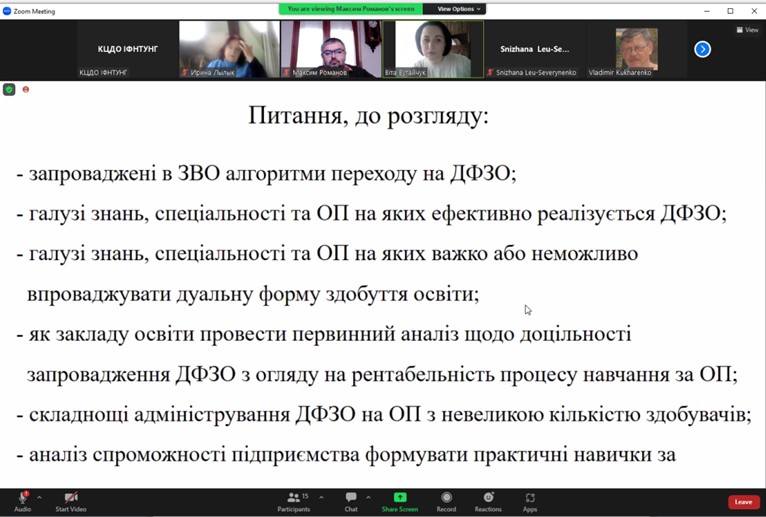
Task: Click the line "впроваджувати дуальну форму здобуття освіти"
Action: coord(250,294)
